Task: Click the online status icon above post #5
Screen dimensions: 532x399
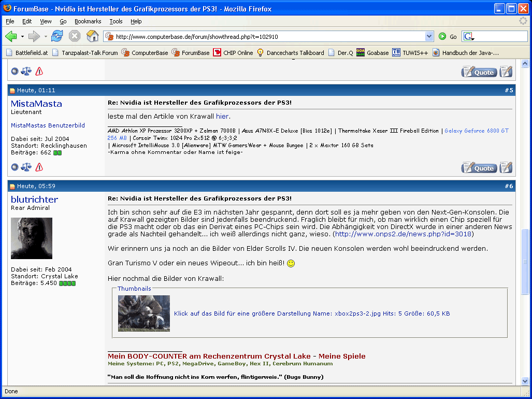Action: [15, 72]
